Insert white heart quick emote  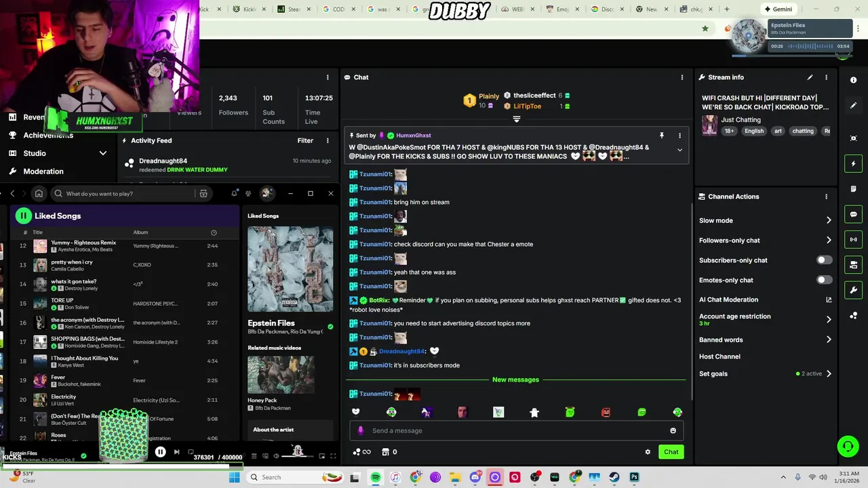tap(355, 412)
